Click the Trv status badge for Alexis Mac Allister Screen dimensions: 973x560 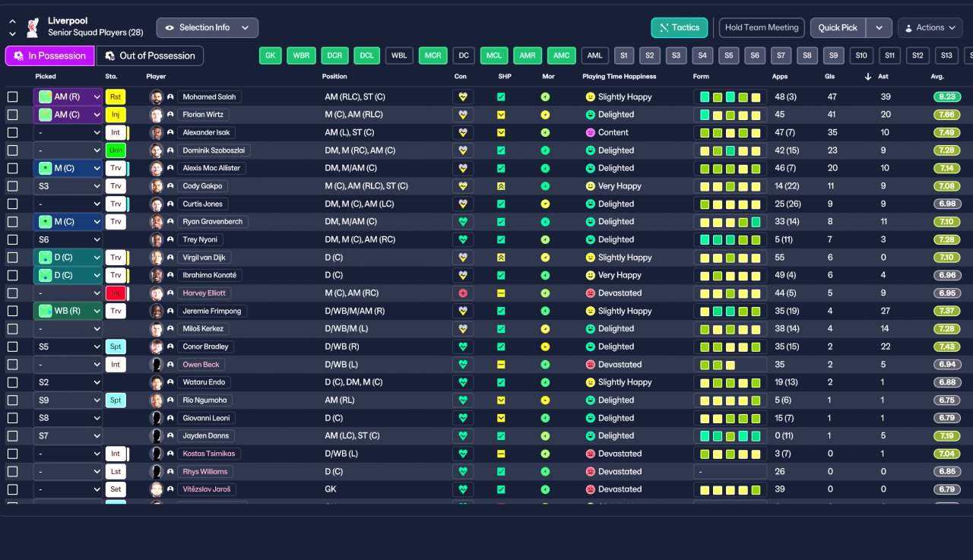click(116, 168)
